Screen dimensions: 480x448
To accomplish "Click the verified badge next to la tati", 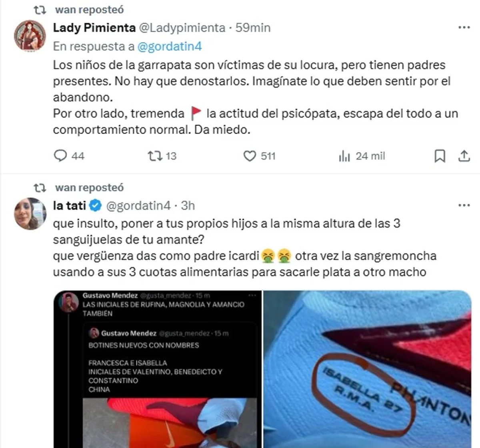I will click(x=95, y=206).
